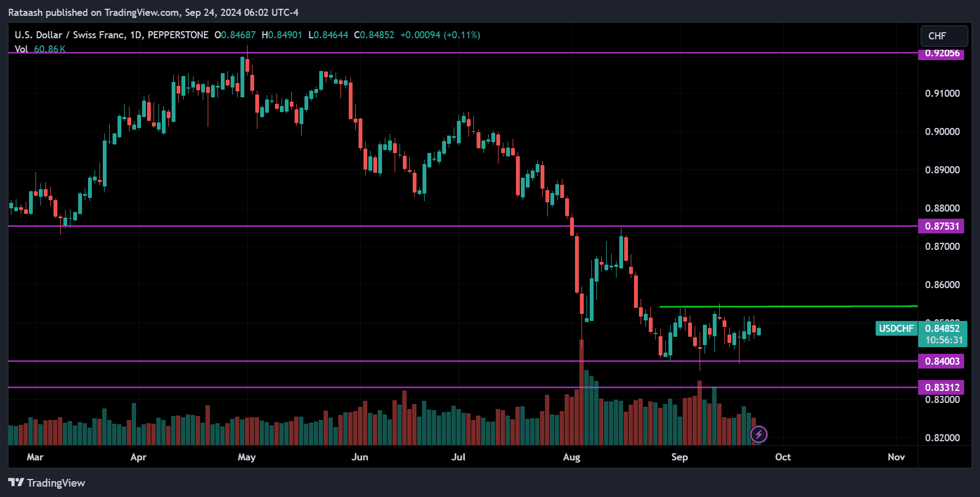Click the Jun label on time axis
This screenshot has width=980, height=497.
360,457
